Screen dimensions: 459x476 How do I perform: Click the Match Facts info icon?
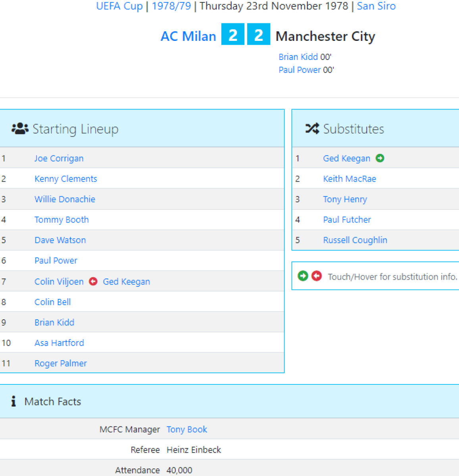[13, 401]
